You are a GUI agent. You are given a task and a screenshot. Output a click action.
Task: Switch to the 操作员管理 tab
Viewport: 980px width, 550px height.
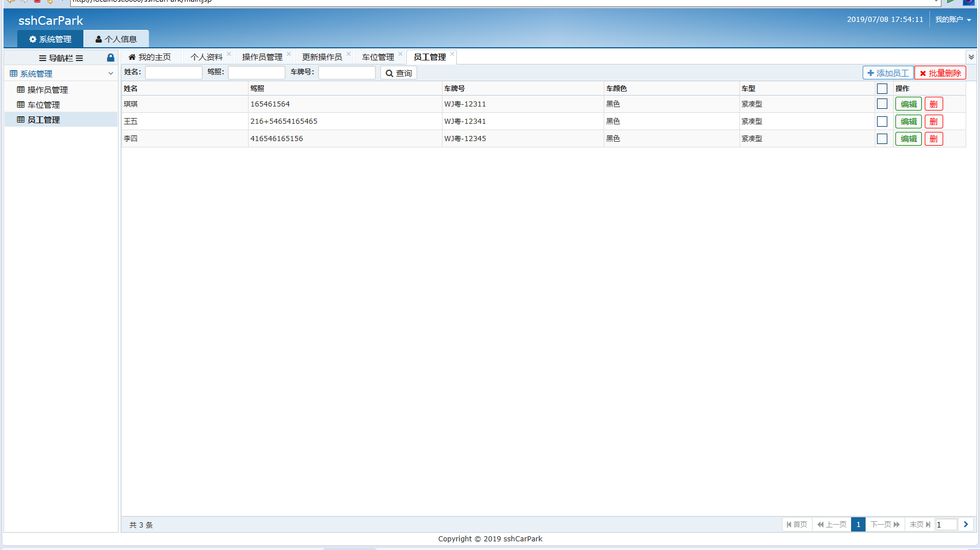[262, 57]
